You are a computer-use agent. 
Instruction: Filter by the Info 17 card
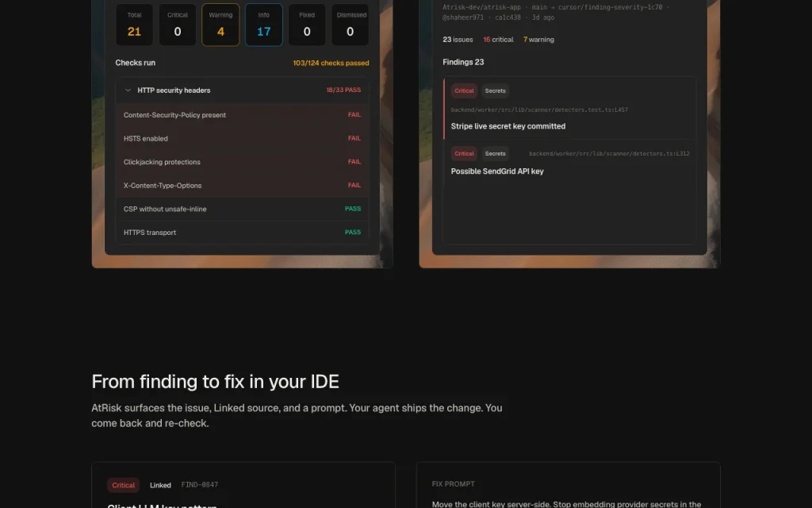[263, 25]
